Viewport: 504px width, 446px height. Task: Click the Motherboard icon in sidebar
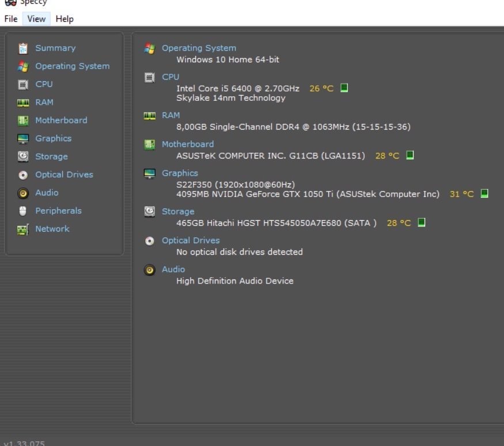[23, 120]
